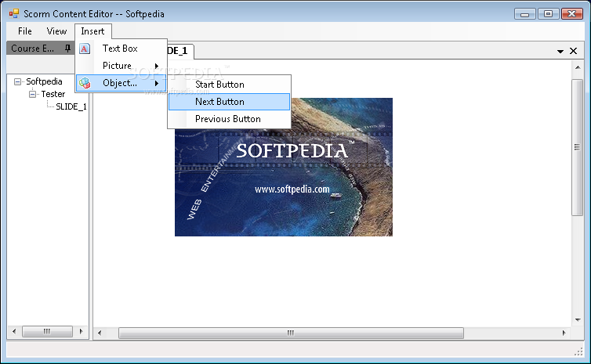591x364 pixels.
Task: Open the View menu
Action: pyautogui.click(x=56, y=31)
